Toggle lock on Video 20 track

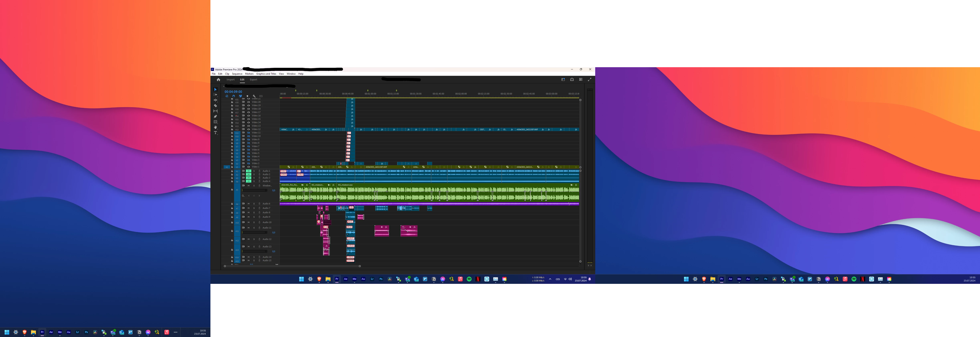point(232,102)
